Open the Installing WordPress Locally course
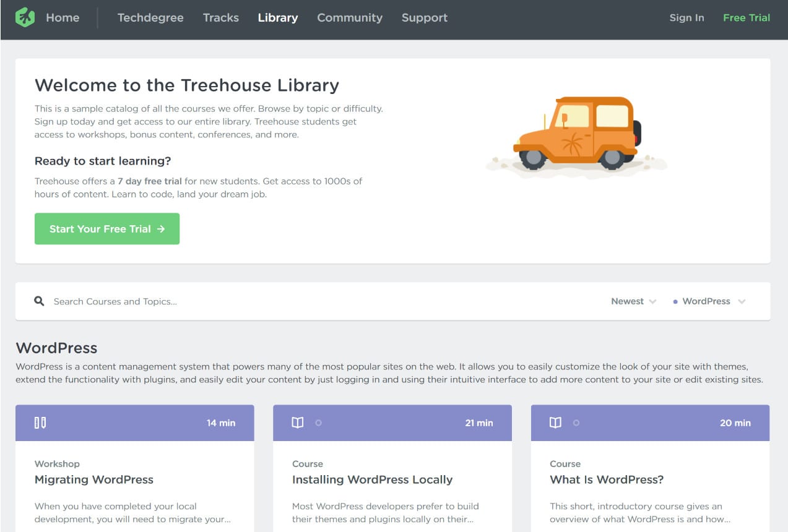This screenshot has height=532, width=788. click(x=373, y=479)
